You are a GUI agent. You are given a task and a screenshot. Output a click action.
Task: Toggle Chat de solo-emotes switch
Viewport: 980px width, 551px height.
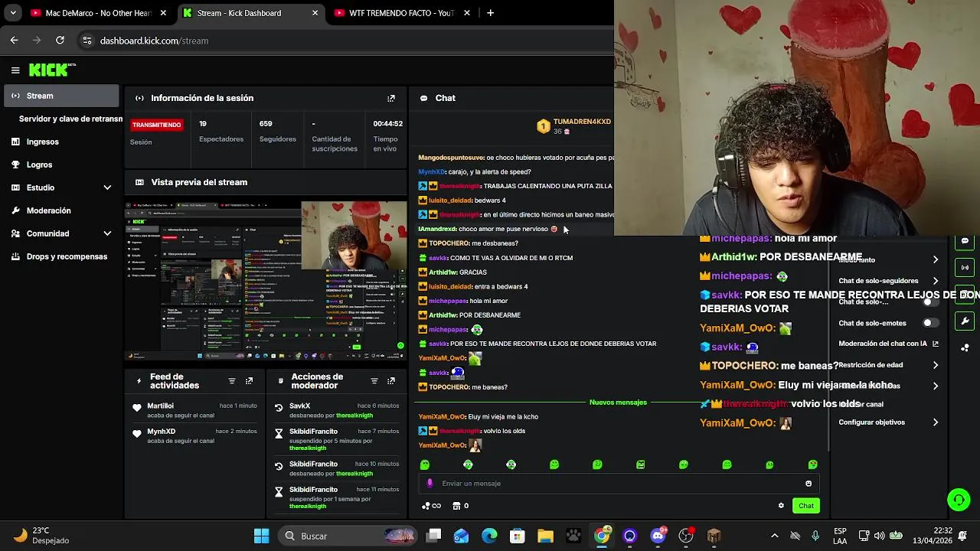click(930, 323)
